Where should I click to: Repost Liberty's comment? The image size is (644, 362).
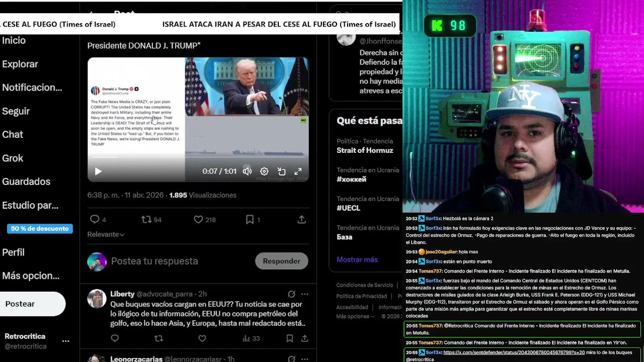[x=158, y=338]
